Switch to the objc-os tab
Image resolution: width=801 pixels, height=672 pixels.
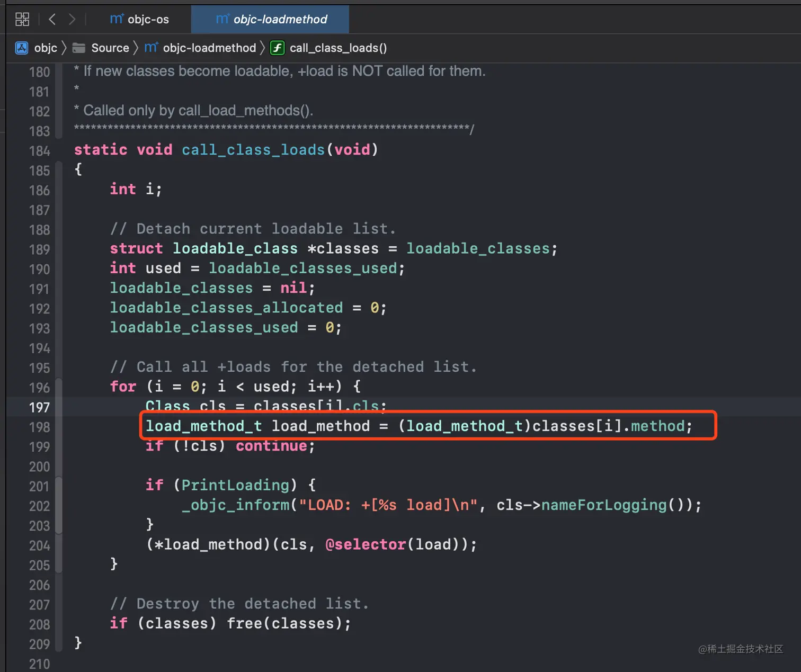140,20
